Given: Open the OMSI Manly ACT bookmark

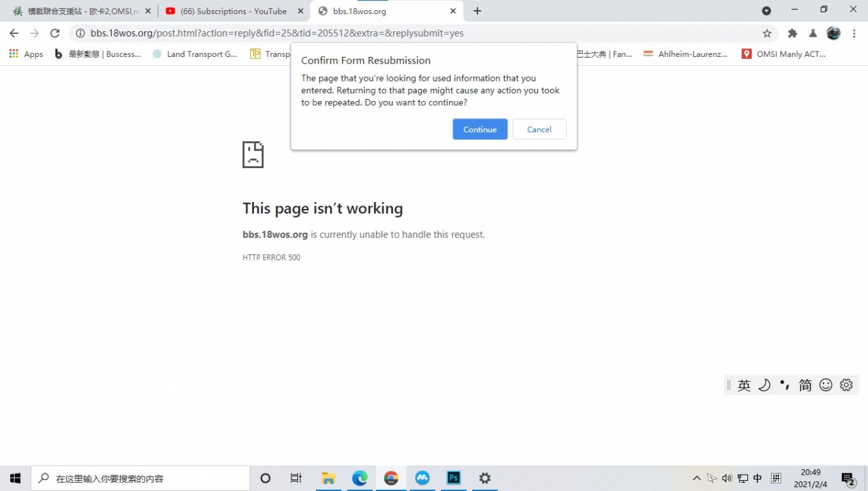Looking at the screenshot, I should [784, 54].
